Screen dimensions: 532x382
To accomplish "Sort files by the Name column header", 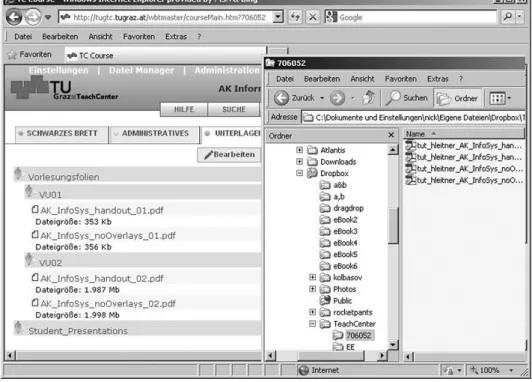I will [463, 134].
